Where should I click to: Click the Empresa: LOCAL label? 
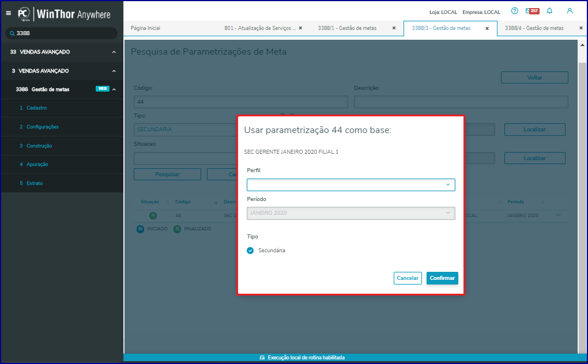pos(481,12)
